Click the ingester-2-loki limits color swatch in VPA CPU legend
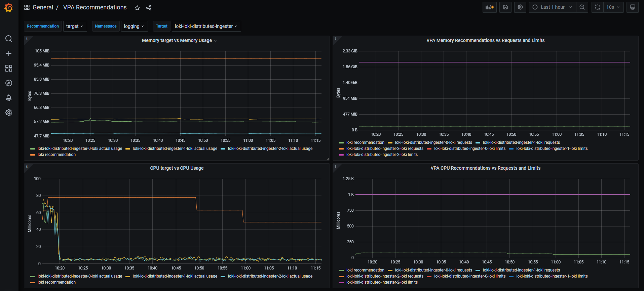 click(x=341, y=283)
